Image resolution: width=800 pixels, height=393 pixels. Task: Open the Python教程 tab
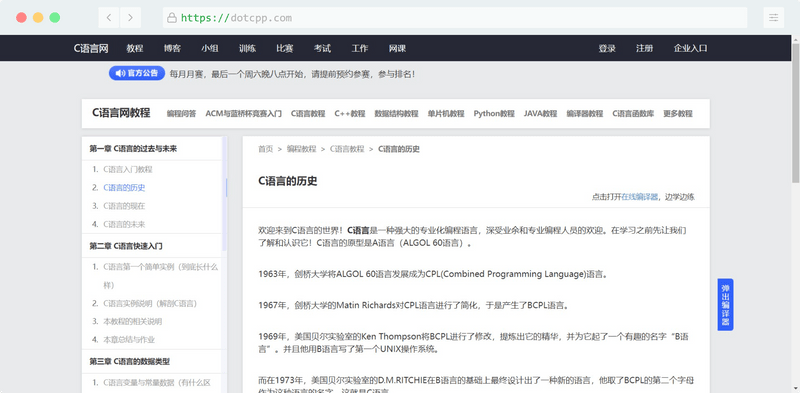(494, 114)
